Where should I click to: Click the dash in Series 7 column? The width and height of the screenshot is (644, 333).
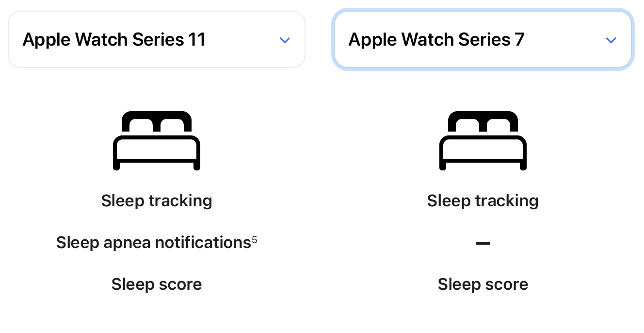point(483,243)
